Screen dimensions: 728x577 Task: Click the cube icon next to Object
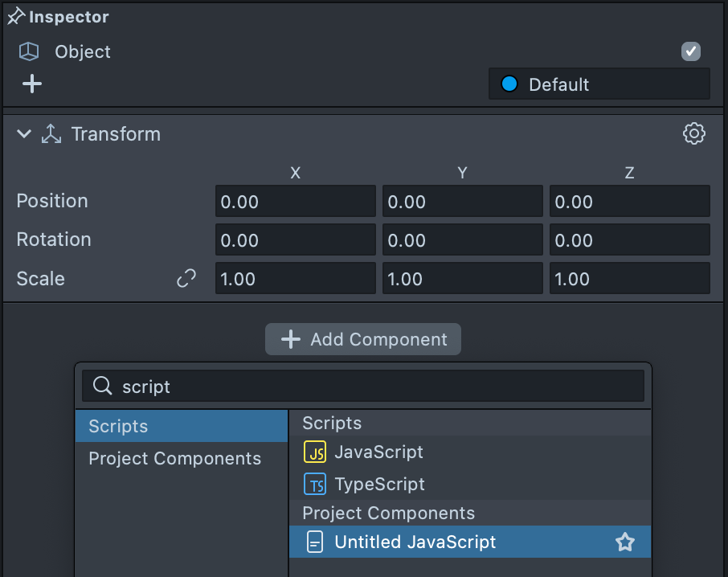coord(29,52)
